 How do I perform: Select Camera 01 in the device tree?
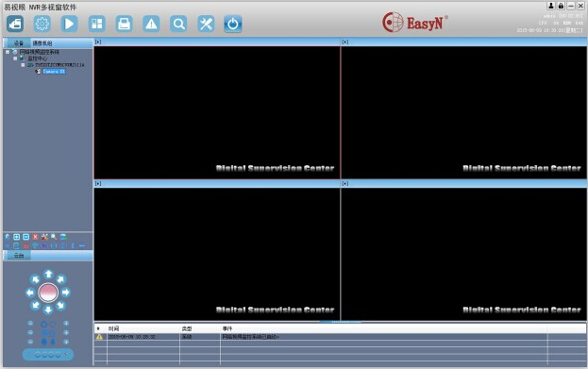pyautogui.click(x=54, y=71)
